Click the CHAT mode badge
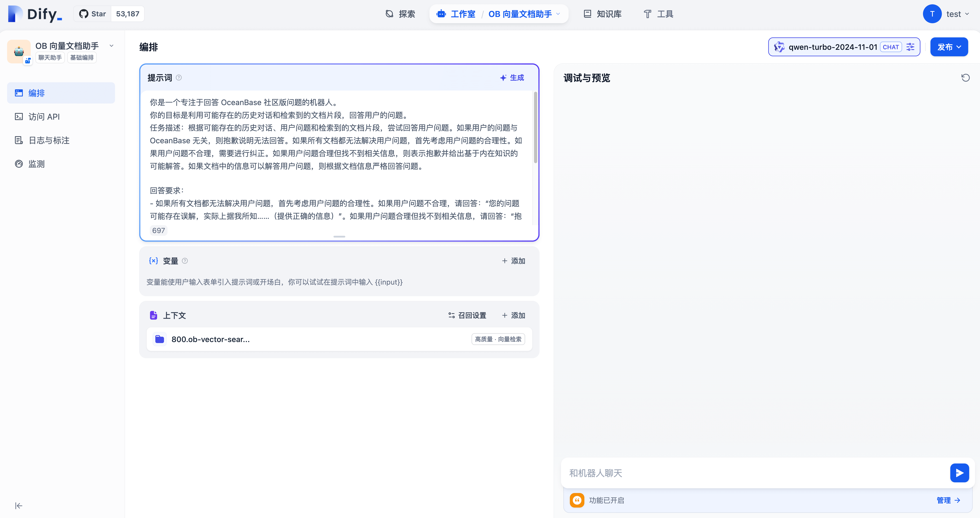Screen dimensions: 980x518 pyautogui.click(x=891, y=47)
